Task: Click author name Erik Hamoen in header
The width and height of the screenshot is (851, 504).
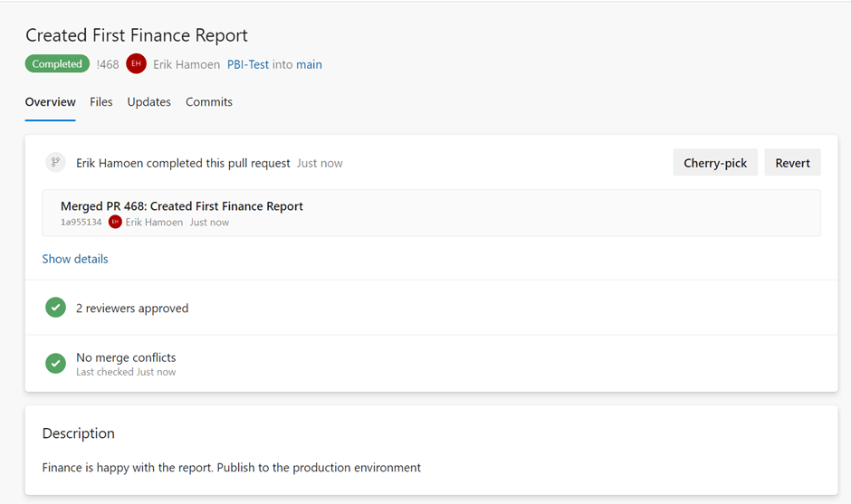Action: click(x=186, y=64)
